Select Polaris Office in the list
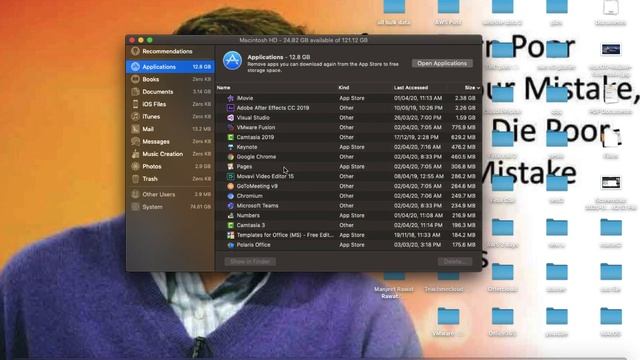 tap(348, 245)
